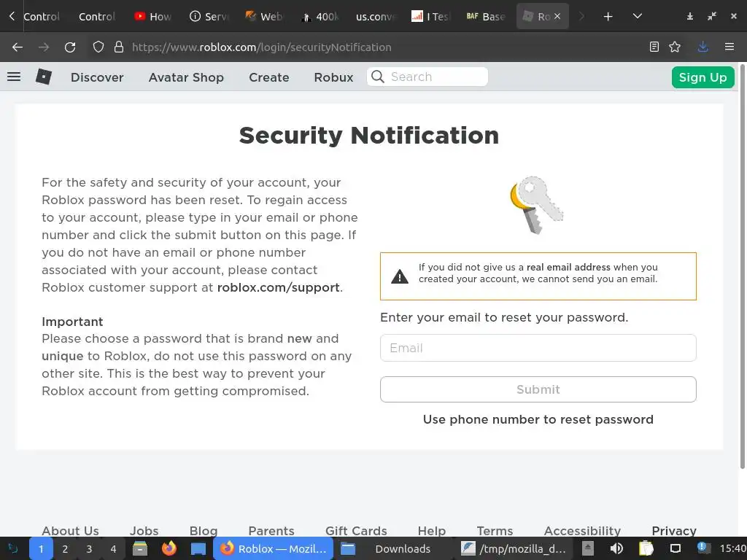Image resolution: width=747 pixels, height=560 pixels.
Task: Click the search magnifier icon
Action: pyautogui.click(x=378, y=77)
